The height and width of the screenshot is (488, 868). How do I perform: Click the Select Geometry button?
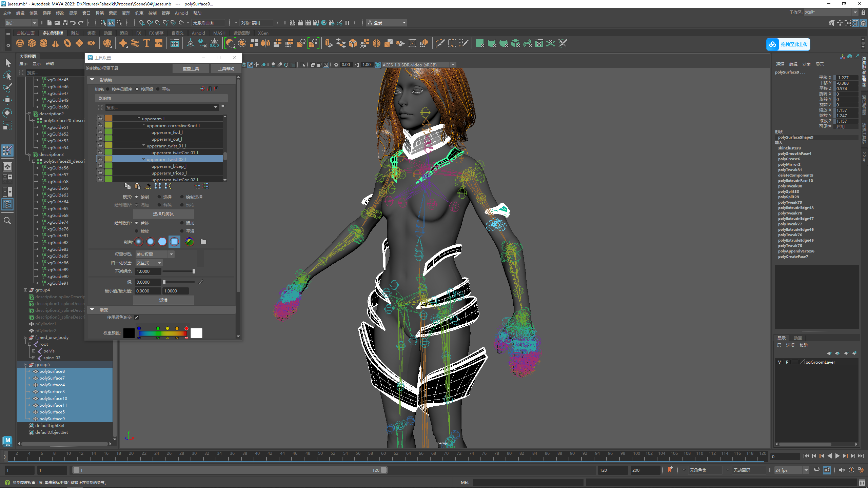163,214
